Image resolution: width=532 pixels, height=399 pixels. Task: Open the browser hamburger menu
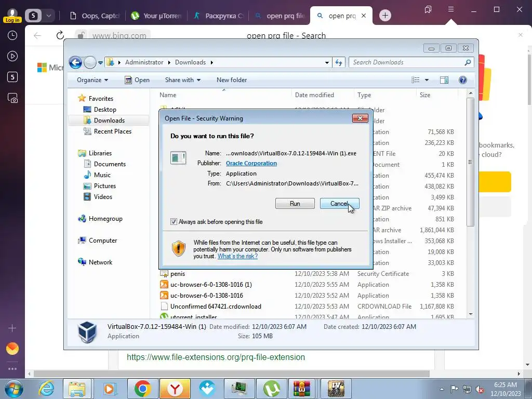[450, 9]
